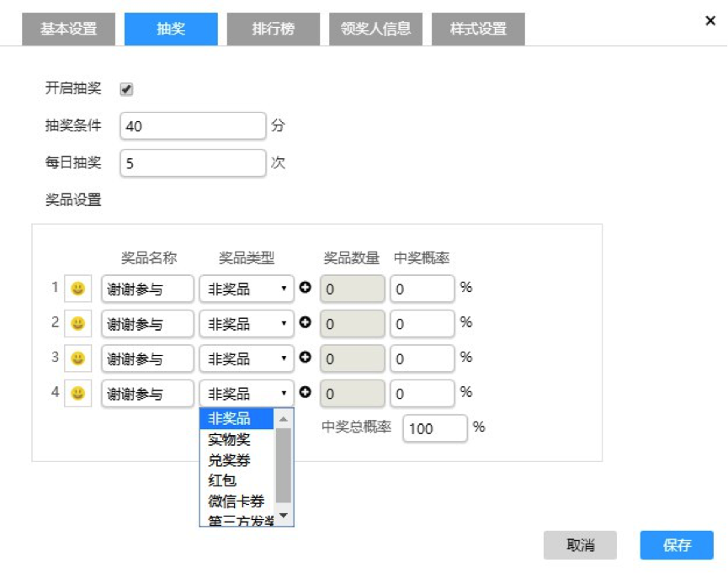The height and width of the screenshot is (573, 728).
Task: Click the 奖品名称 field in row 4
Action: tap(147, 393)
